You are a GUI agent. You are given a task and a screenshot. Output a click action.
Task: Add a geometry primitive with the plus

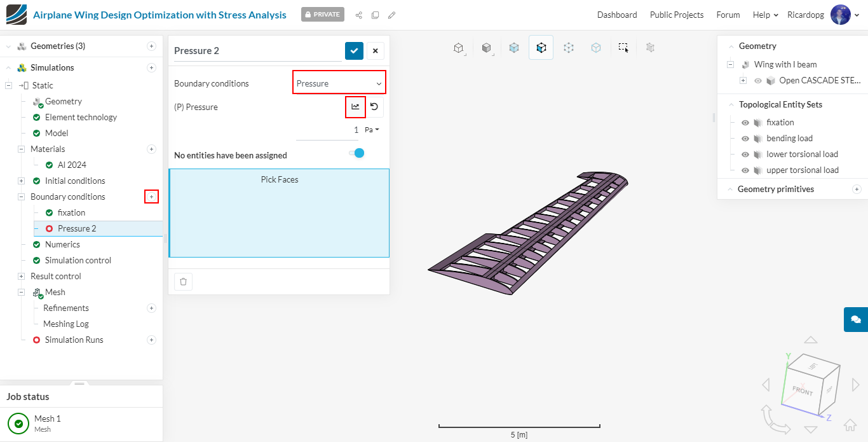(x=857, y=189)
